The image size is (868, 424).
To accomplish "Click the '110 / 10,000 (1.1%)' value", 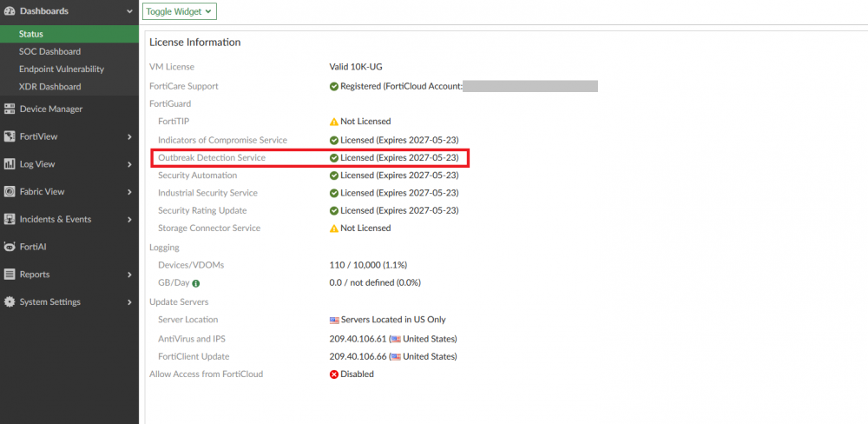I will coord(368,266).
